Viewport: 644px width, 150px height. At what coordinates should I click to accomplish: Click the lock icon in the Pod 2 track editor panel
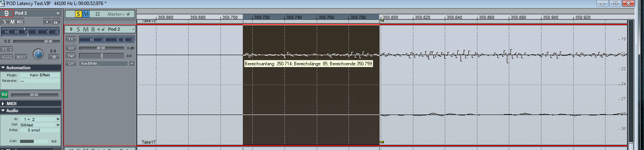[x=56, y=22]
